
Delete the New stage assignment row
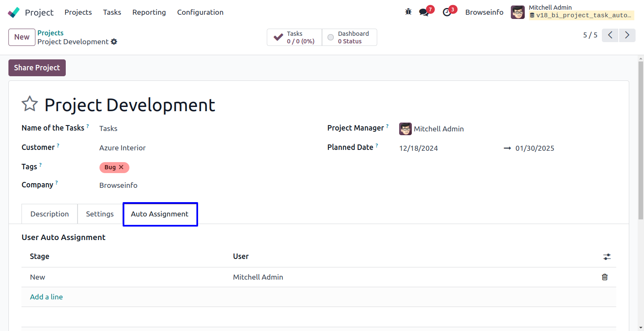[x=604, y=277]
